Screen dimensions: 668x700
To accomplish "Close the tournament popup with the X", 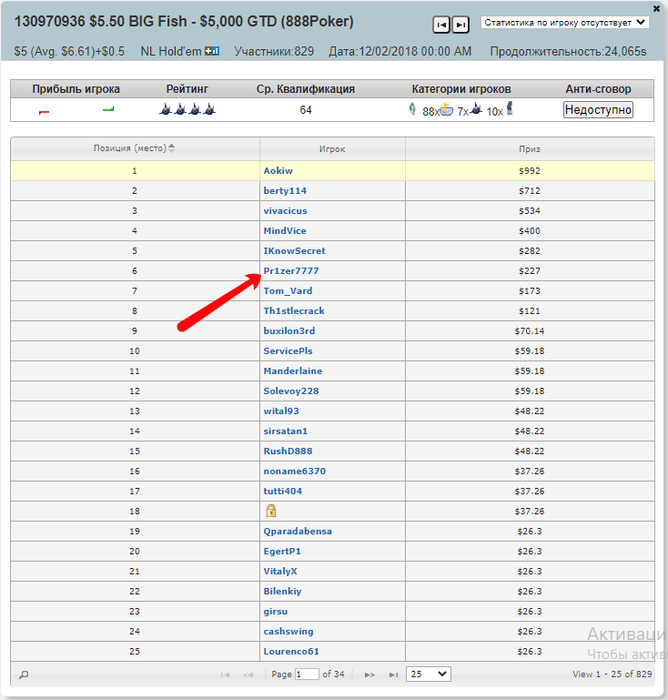I will coord(656,8).
